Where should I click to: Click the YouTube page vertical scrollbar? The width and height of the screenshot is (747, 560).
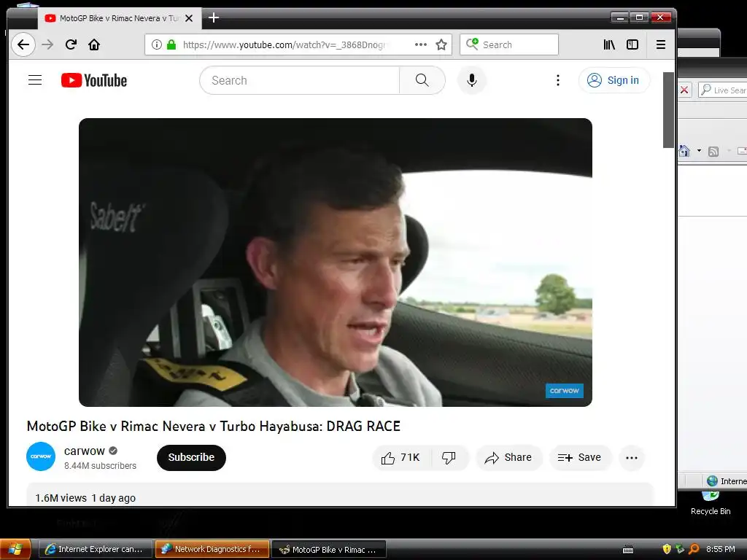[668, 109]
